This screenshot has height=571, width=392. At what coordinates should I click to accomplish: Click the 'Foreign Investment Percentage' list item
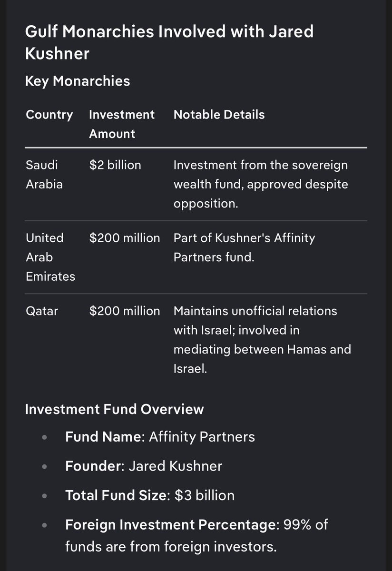pyautogui.click(x=196, y=536)
